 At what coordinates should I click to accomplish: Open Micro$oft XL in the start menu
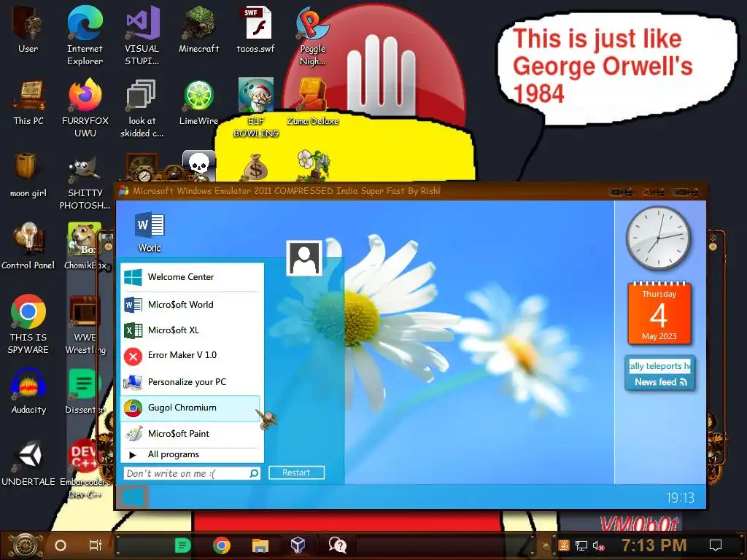tap(192, 330)
